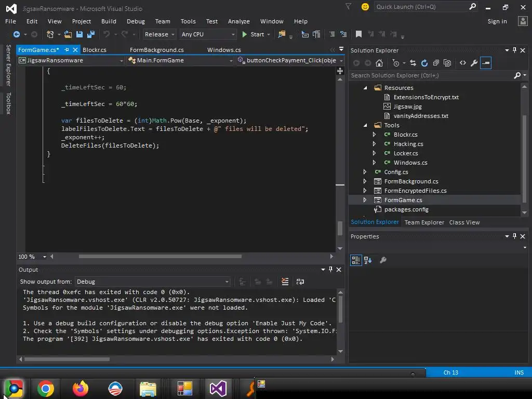The image size is (532, 399).
Task: Clear all Output window text
Action: (285, 282)
